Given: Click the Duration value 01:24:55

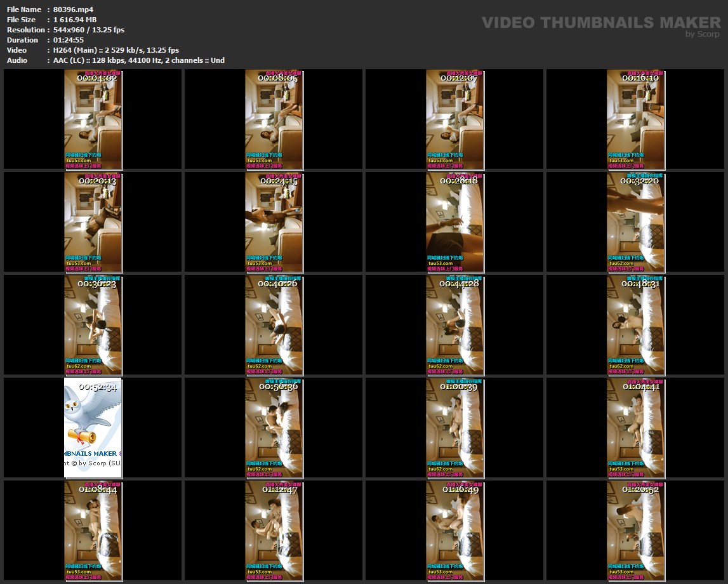Looking at the screenshot, I should [69, 40].
